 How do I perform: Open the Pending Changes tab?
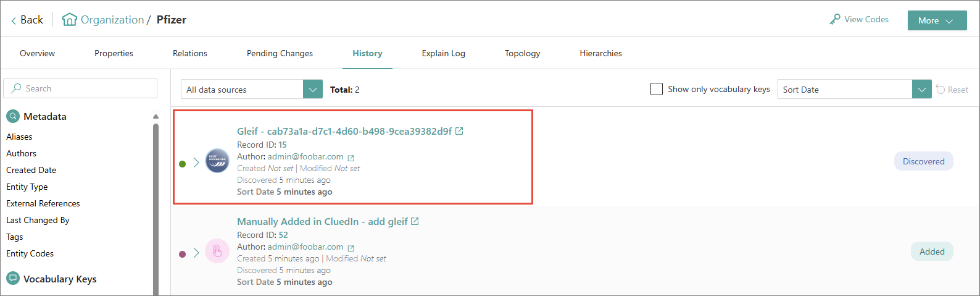tap(280, 54)
